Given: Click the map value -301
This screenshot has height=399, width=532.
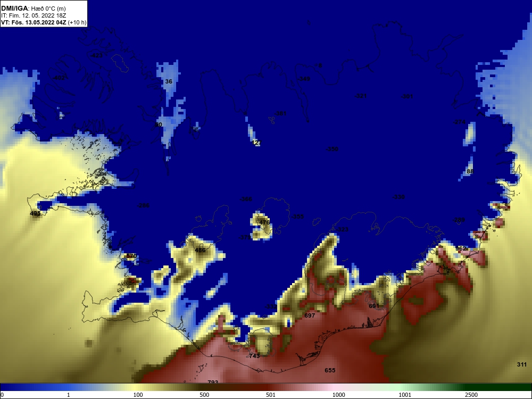Looking at the screenshot, I should pos(407,96).
